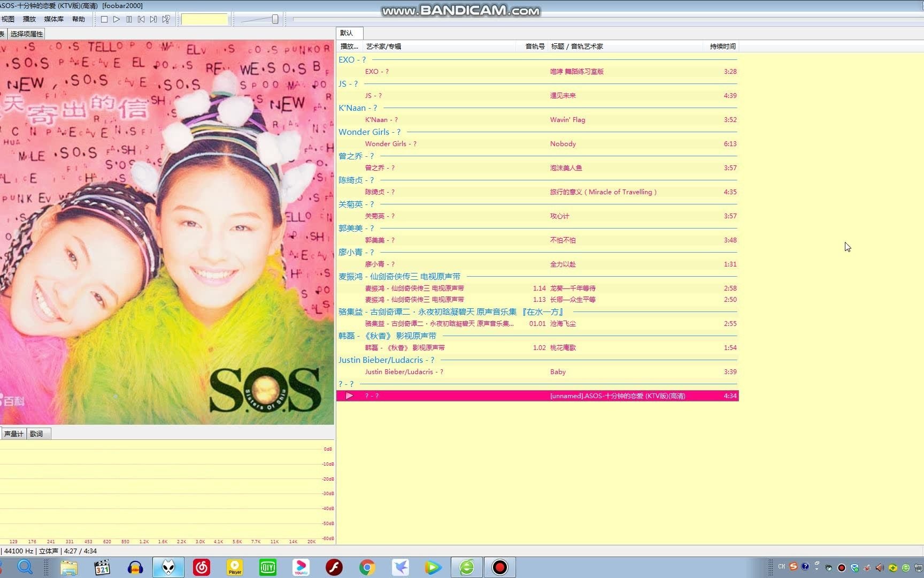Skip to the next track
The image size is (924, 578).
pos(153,19)
